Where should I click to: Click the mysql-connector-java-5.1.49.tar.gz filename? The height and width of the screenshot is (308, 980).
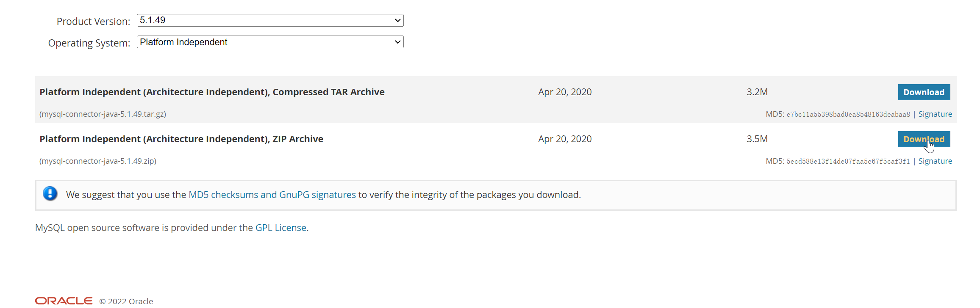(x=103, y=114)
